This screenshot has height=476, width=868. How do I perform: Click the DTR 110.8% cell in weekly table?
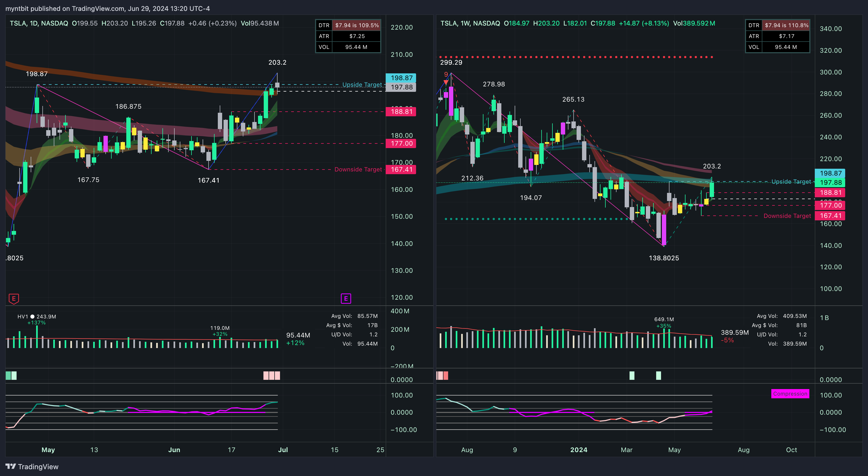(786, 25)
